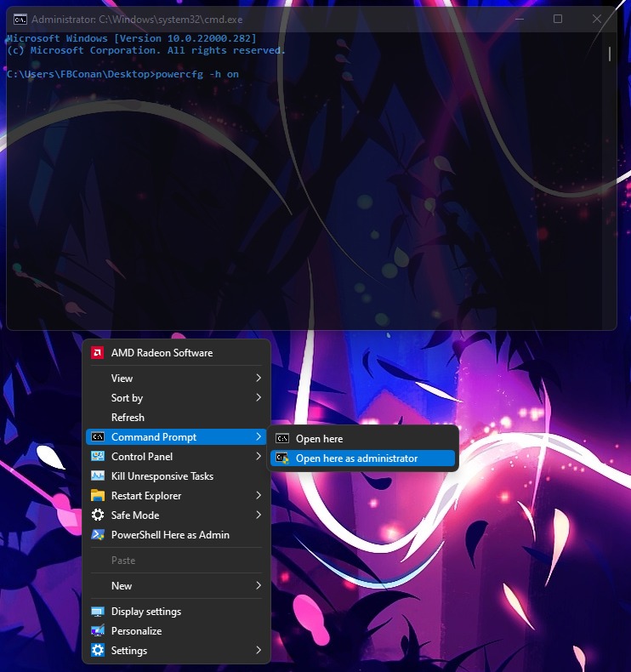
Task: Expand the Command Prompt submenu arrow
Action: (259, 436)
